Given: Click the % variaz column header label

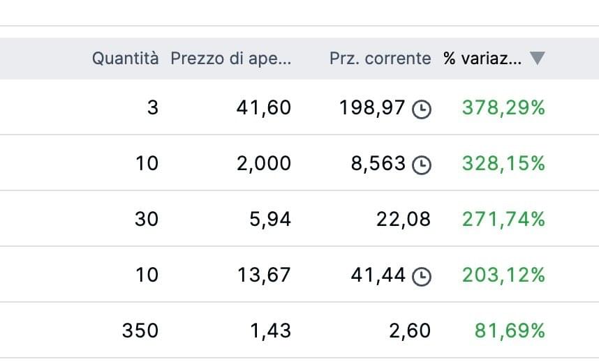Looking at the screenshot, I should click(482, 59).
